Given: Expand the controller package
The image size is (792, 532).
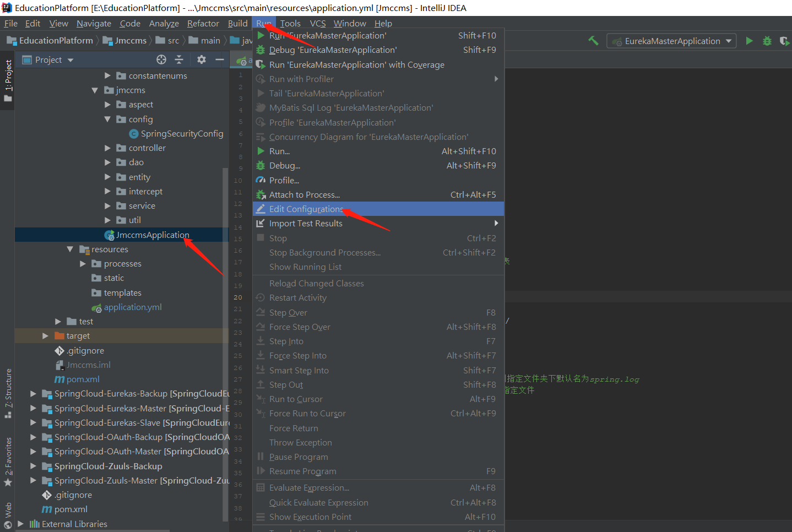Looking at the screenshot, I should point(107,148).
